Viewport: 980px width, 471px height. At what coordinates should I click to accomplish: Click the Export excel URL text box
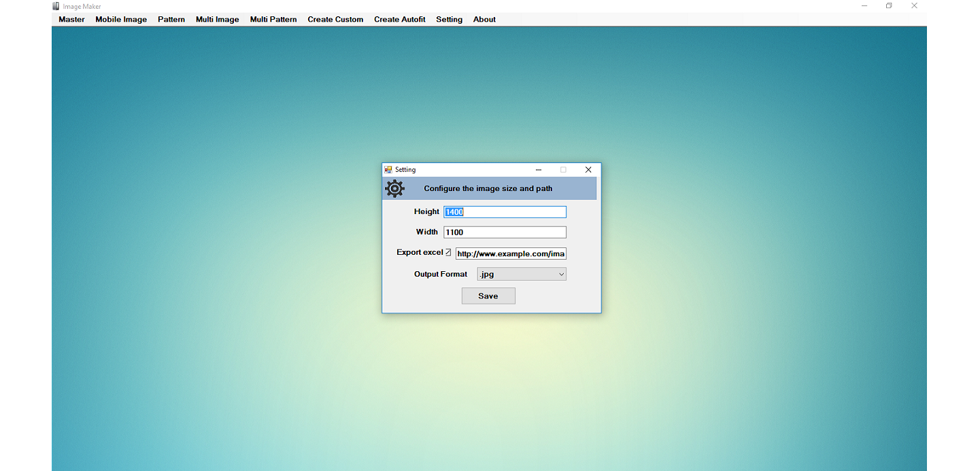(511, 254)
